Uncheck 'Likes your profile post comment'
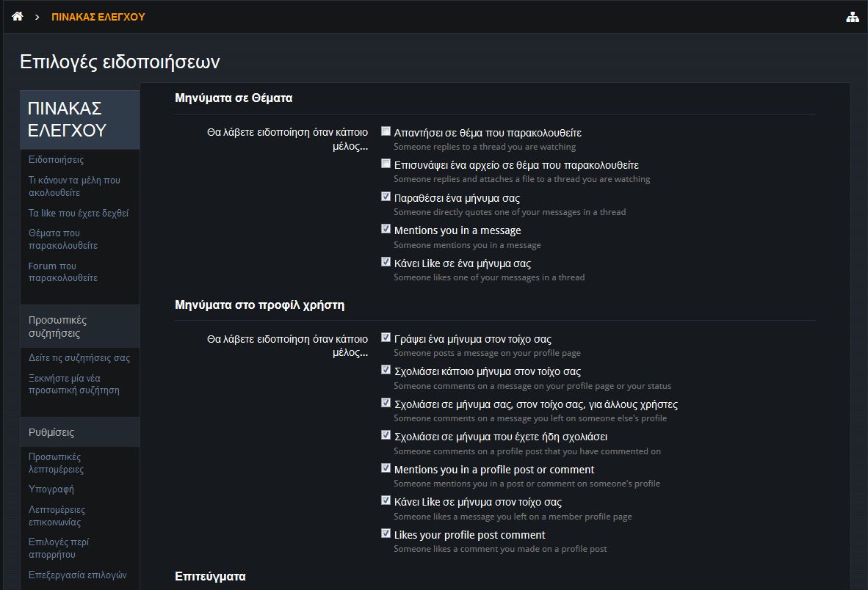The image size is (868, 590). 386,533
